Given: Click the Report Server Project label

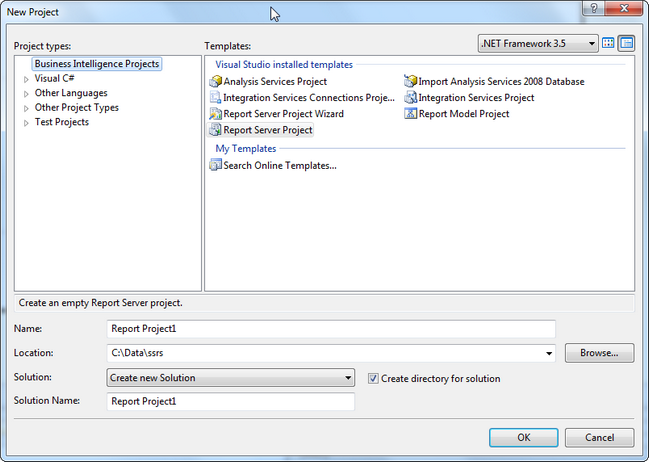Looking at the screenshot, I should click(268, 130).
